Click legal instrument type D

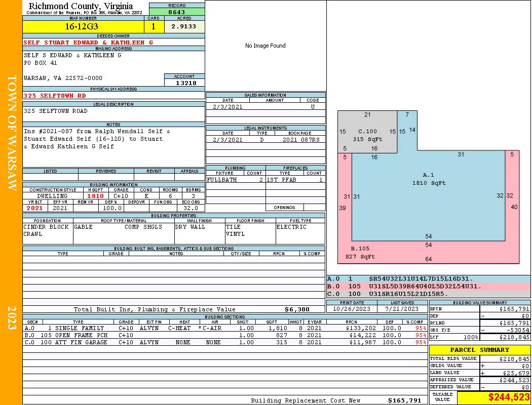pos(262,140)
